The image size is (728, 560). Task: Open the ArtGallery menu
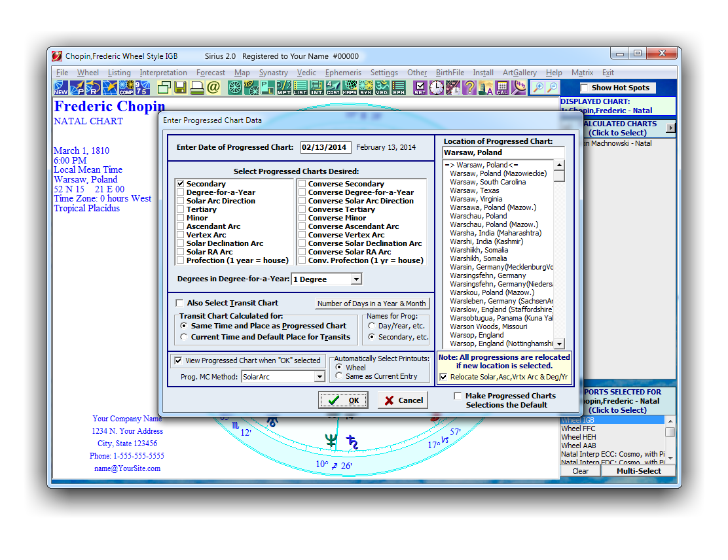click(520, 73)
